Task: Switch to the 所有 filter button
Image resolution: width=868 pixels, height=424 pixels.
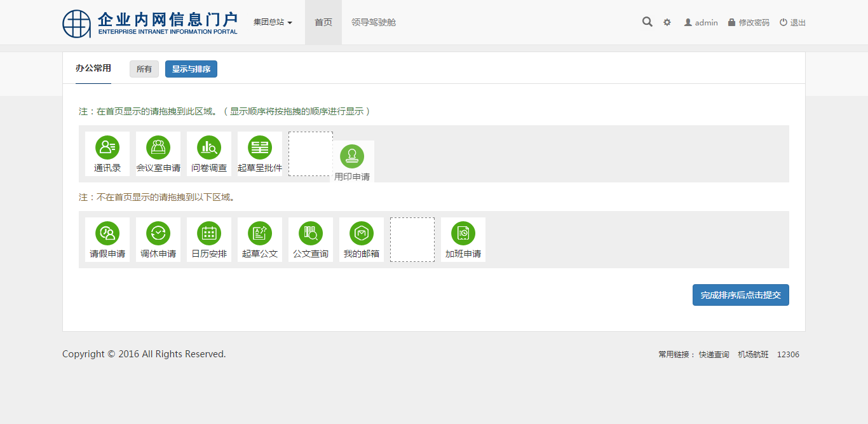Action: click(x=144, y=69)
